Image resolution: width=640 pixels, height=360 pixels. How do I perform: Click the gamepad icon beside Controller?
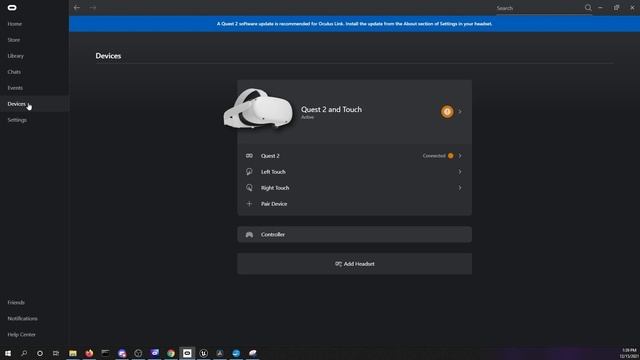pyautogui.click(x=249, y=235)
